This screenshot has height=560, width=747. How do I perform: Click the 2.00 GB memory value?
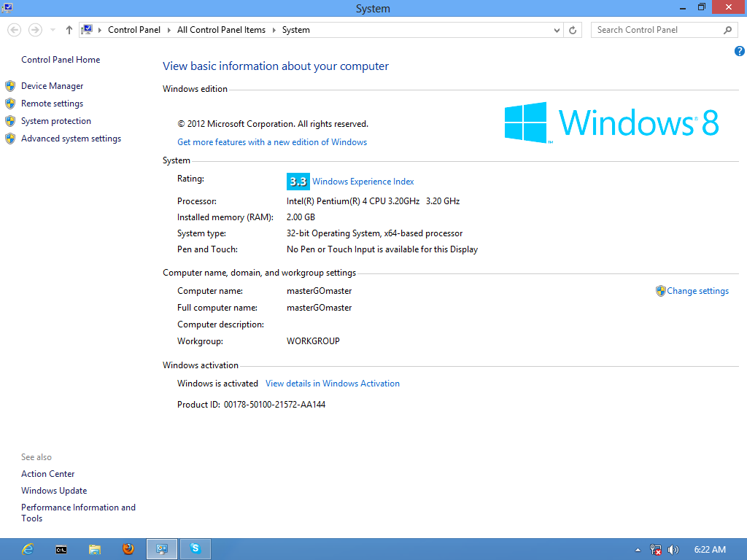coord(301,217)
